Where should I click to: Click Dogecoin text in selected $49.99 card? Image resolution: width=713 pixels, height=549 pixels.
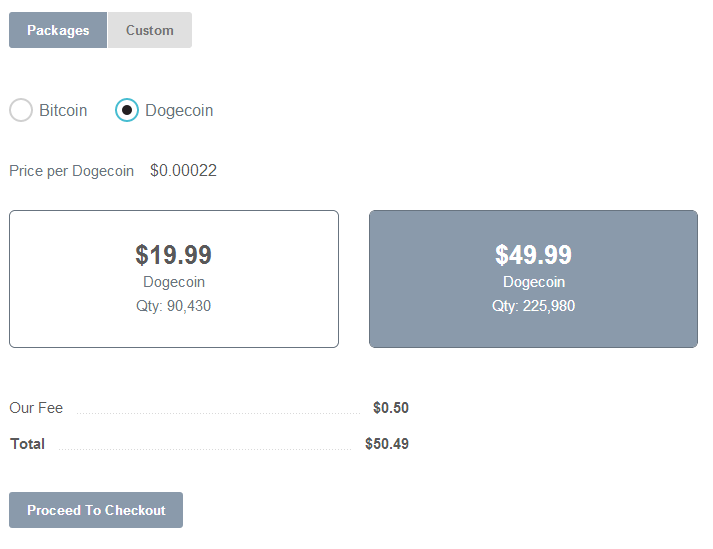point(533,282)
